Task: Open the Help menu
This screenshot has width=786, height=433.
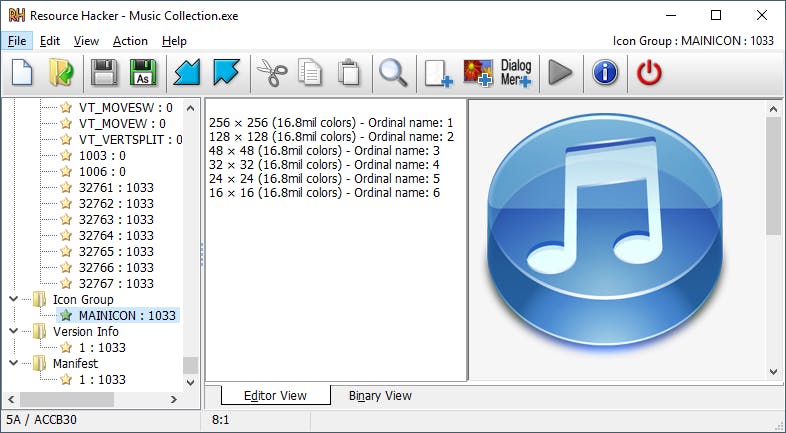Action: (174, 41)
